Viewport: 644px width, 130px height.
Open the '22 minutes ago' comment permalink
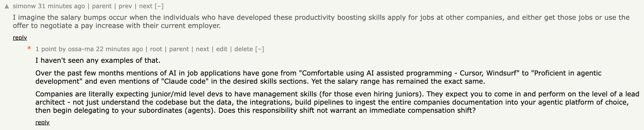[x=119, y=49]
